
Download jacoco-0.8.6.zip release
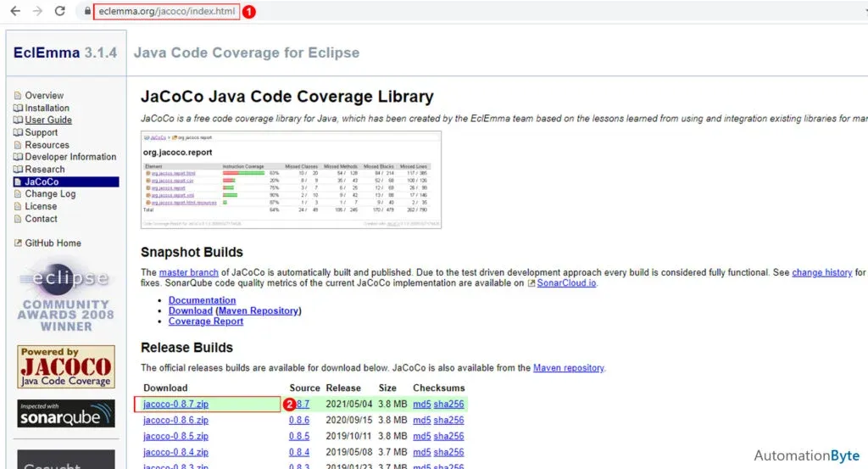tap(175, 420)
